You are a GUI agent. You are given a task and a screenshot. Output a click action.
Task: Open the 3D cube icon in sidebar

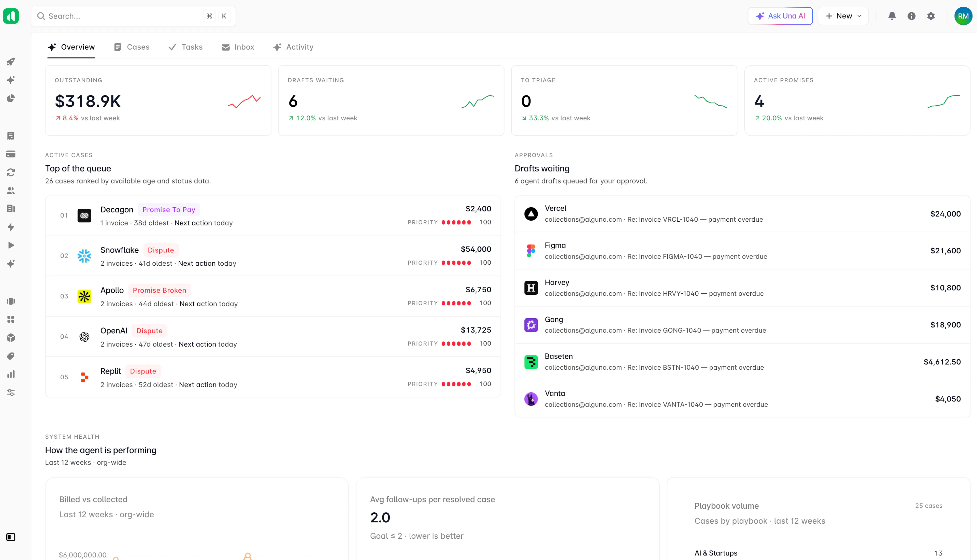[11, 338]
